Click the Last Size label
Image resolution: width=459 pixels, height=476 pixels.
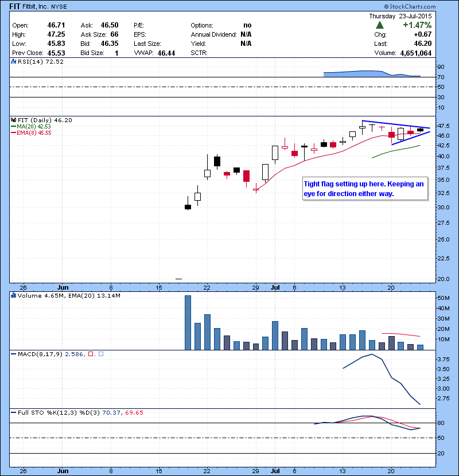147,44
